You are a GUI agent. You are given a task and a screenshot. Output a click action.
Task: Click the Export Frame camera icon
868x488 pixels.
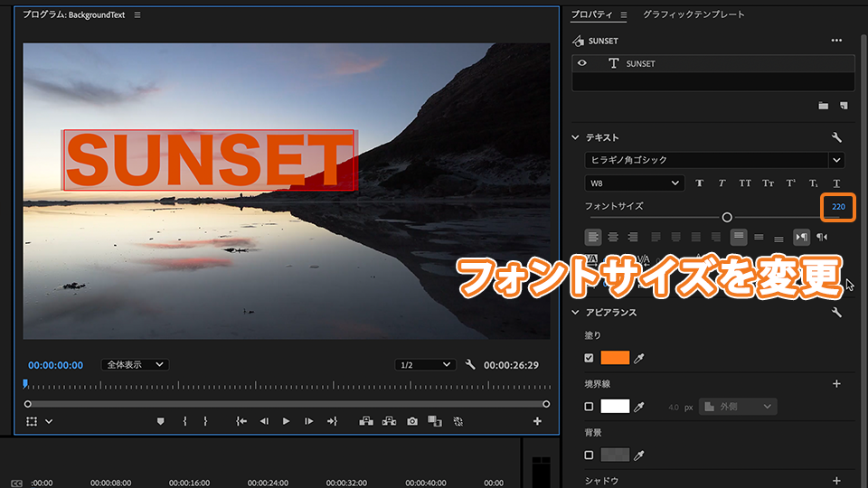pos(412,421)
